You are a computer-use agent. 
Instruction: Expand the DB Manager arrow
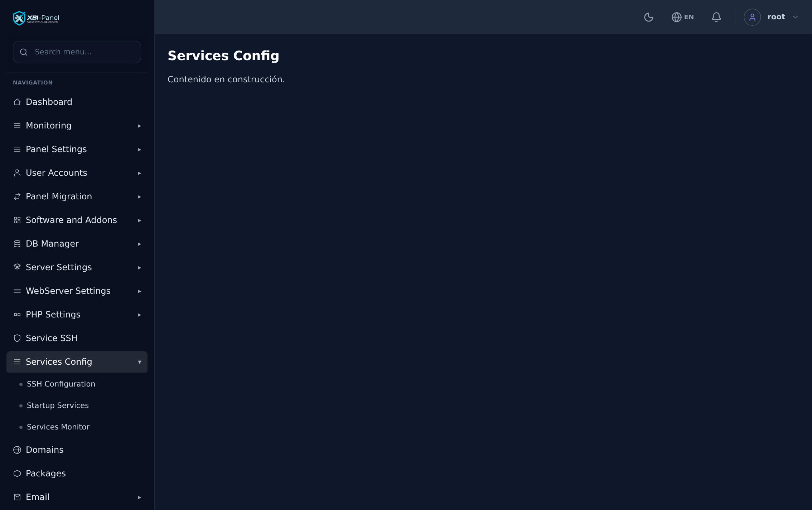tap(140, 244)
